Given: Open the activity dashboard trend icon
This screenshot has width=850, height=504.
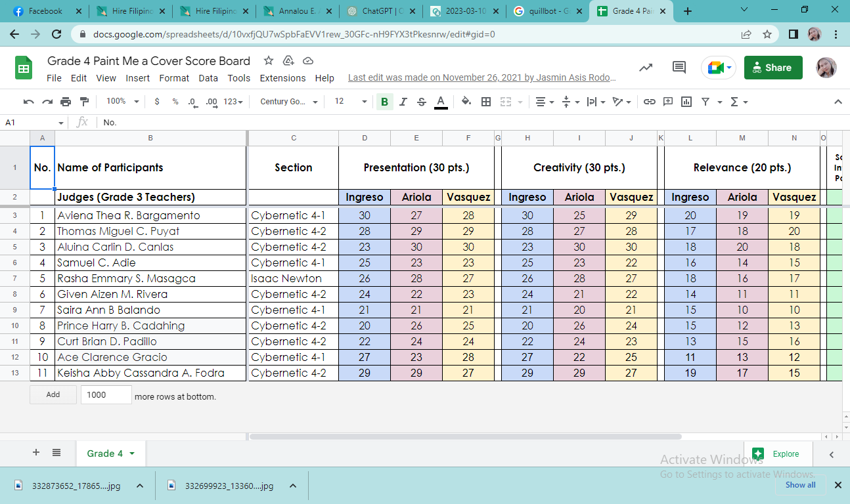Looking at the screenshot, I should click(646, 67).
